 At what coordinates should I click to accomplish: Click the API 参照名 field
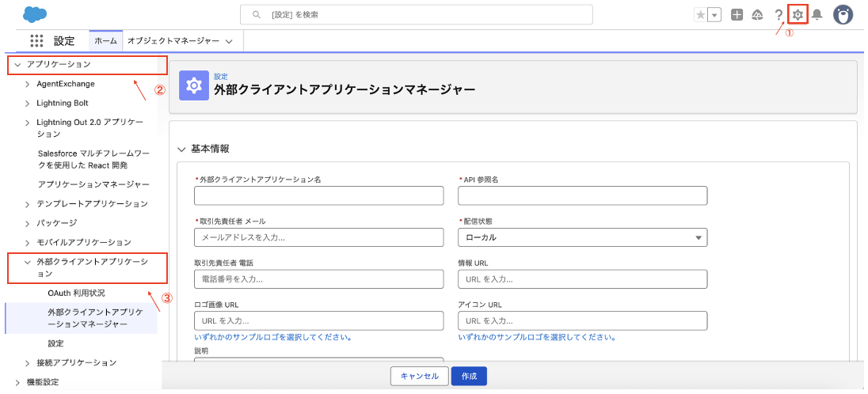[583, 196]
